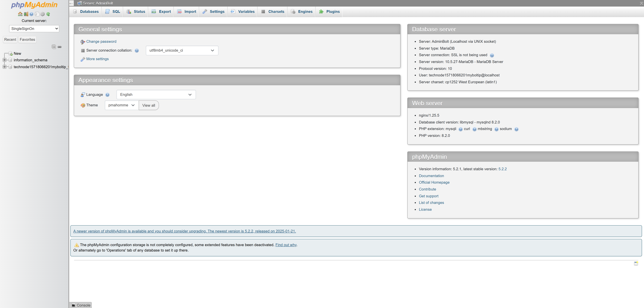The height and width of the screenshot is (308, 644).
Task: Collapse all in navigation tree using minus icon
Action: [54, 47]
